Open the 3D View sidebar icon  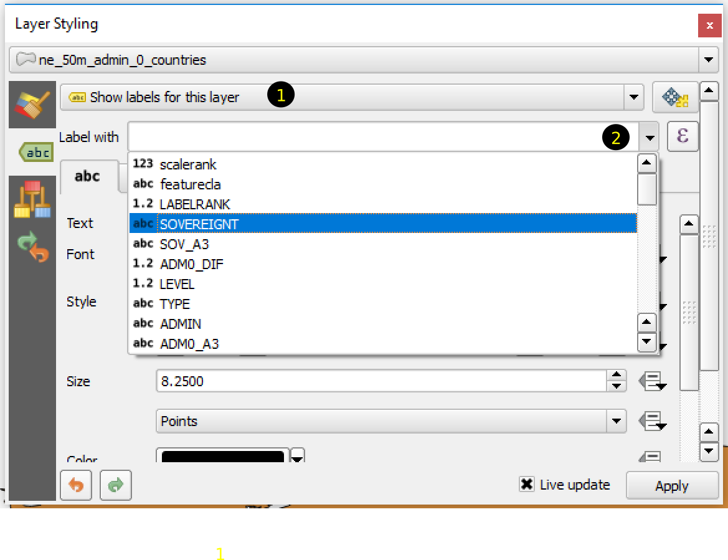pyautogui.click(x=32, y=199)
